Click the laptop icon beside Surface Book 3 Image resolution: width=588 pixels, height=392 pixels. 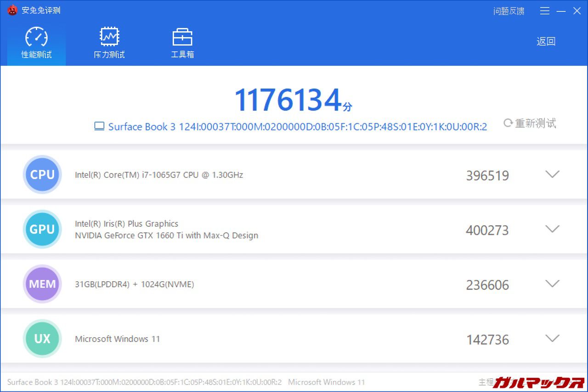coord(99,126)
